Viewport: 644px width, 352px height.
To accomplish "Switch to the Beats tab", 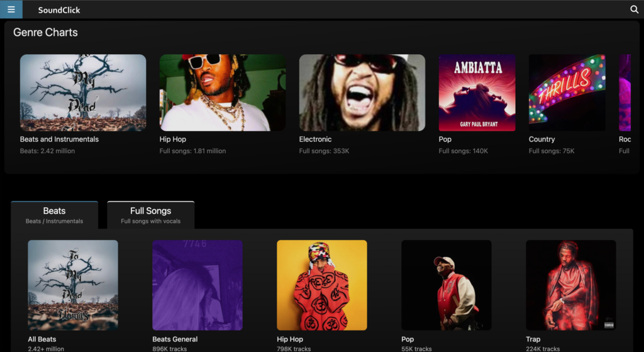I will tap(54, 215).
